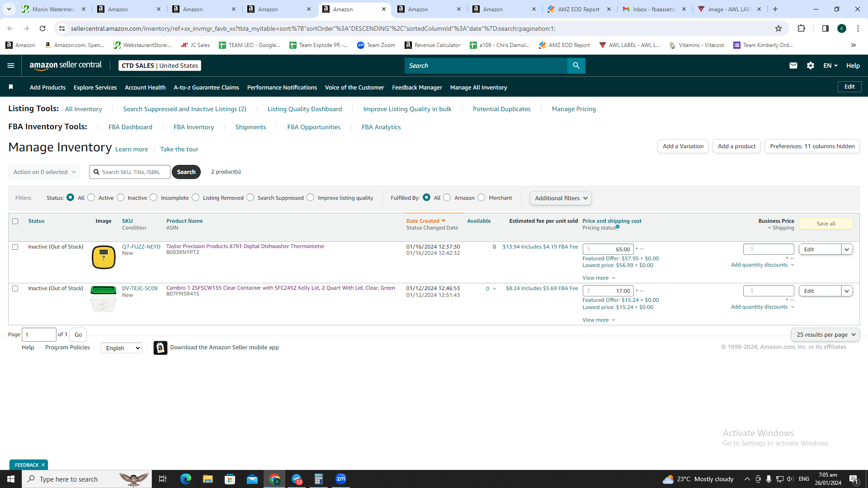Edit the 65.00 price field
Image resolution: width=868 pixels, height=488 pixels.
tap(608, 249)
